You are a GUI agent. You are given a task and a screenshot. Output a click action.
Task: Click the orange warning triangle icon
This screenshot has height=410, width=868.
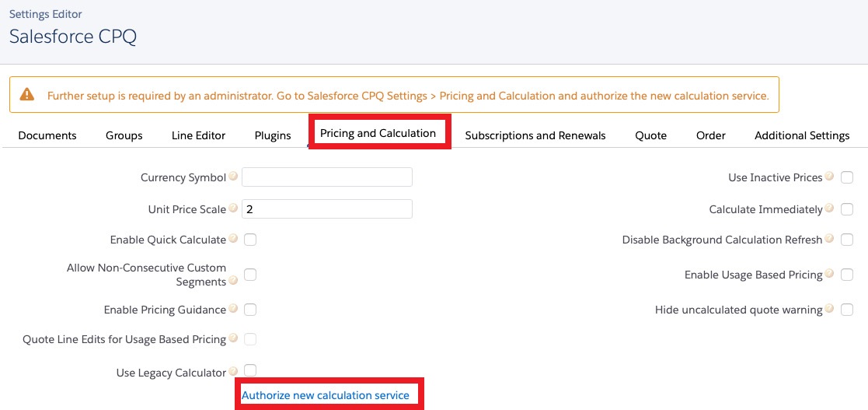[27, 95]
